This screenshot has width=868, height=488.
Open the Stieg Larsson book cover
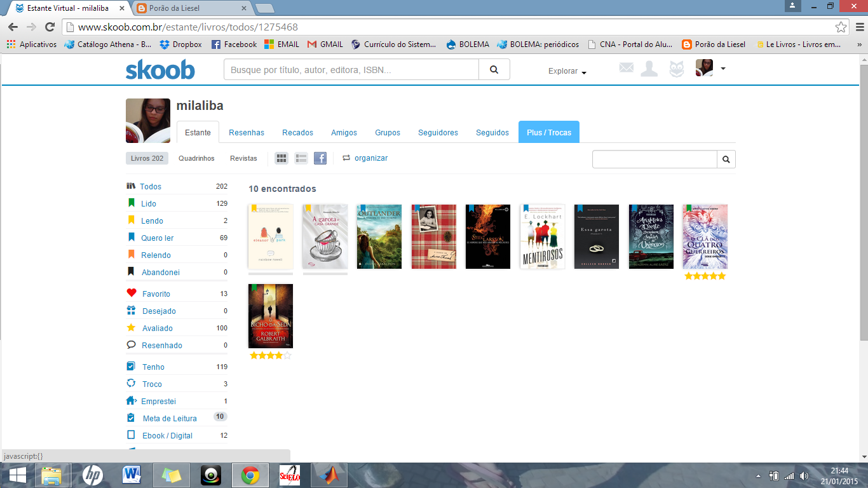point(488,236)
